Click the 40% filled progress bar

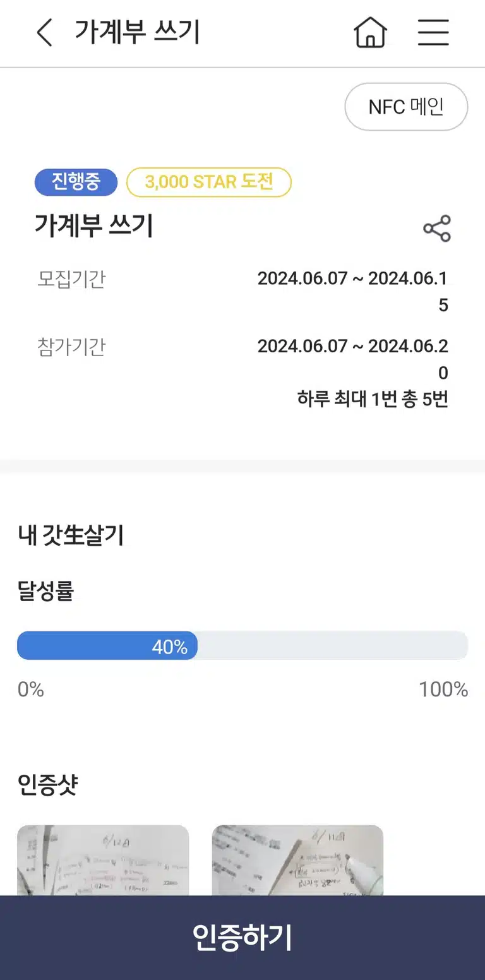[107, 646]
